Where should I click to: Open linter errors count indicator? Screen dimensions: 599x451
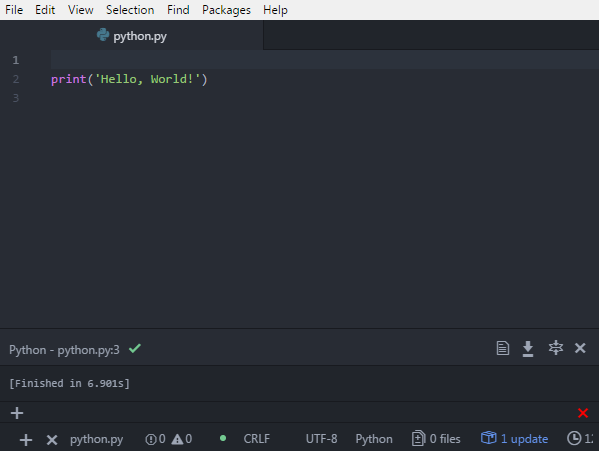click(x=155, y=439)
